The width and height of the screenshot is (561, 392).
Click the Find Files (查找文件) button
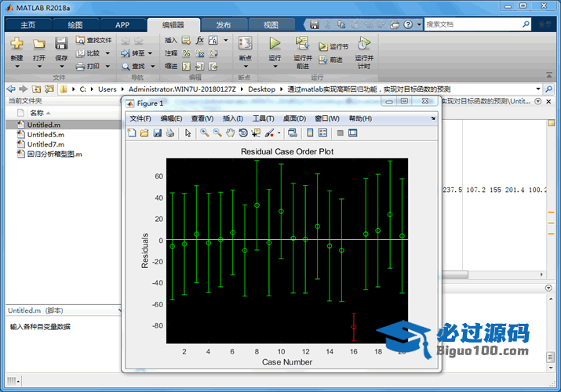click(x=93, y=41)
